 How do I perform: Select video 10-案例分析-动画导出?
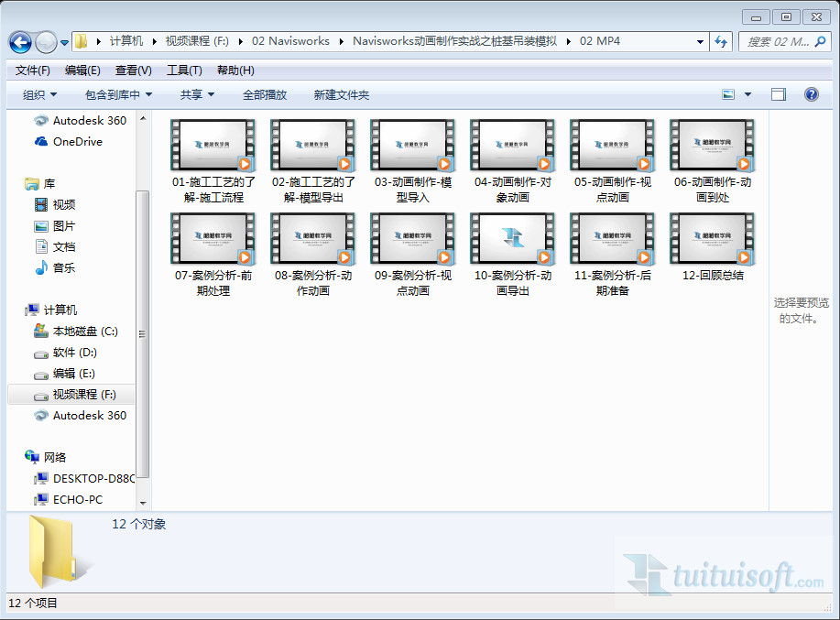513,256
